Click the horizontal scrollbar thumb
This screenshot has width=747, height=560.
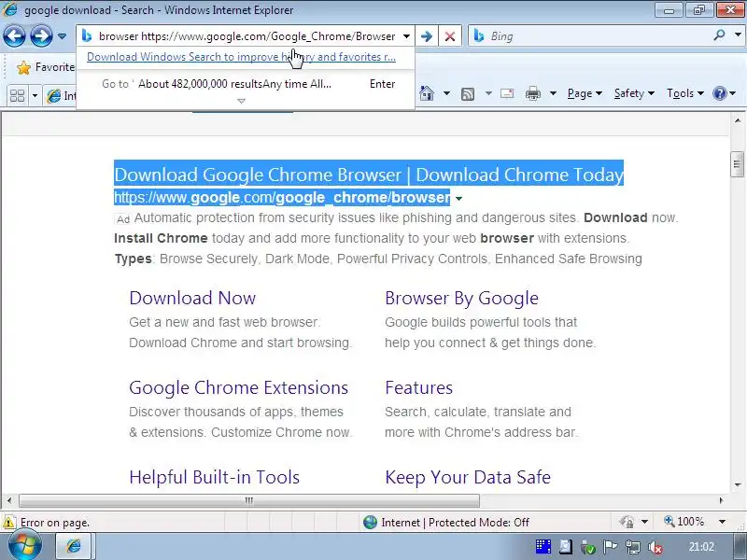[249, 500]
